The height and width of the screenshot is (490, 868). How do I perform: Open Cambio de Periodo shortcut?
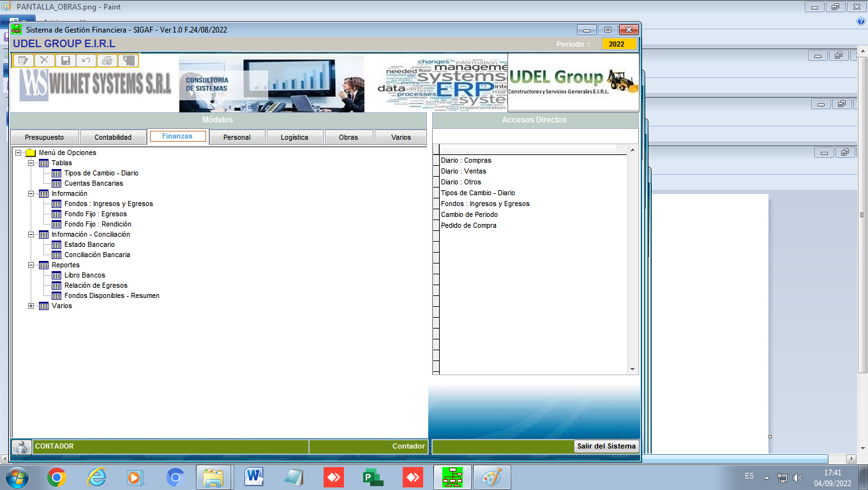pos(469,215)
